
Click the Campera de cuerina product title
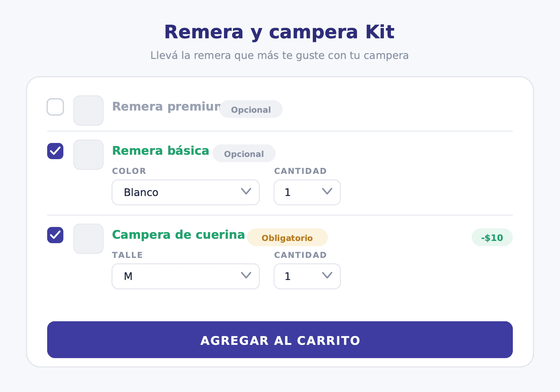click(x=178, y=235)
